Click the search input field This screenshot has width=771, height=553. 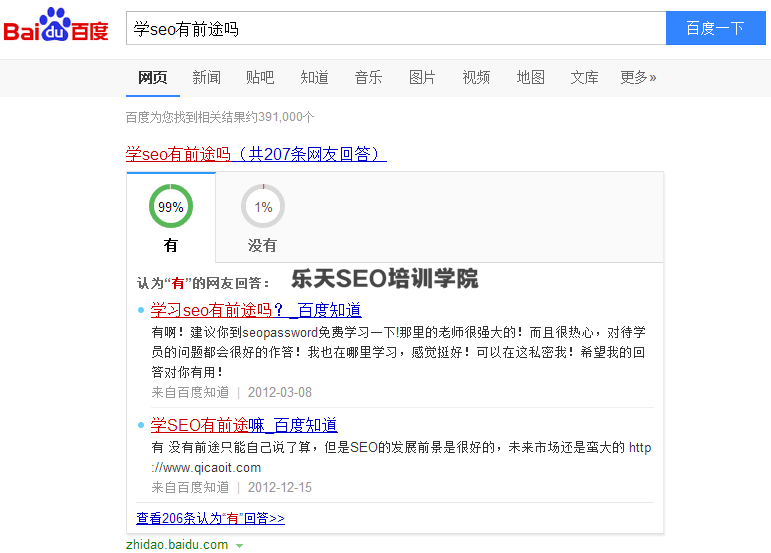(396, 29)
